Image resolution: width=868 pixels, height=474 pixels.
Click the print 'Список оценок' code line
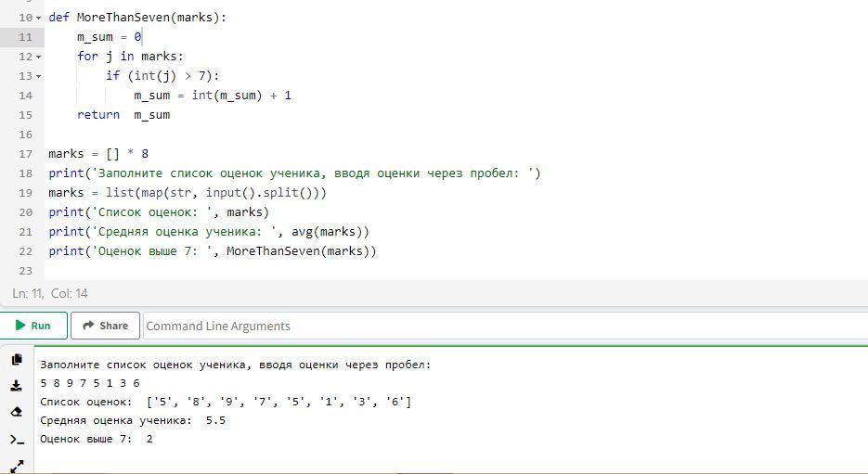click(x=159, y=211)
